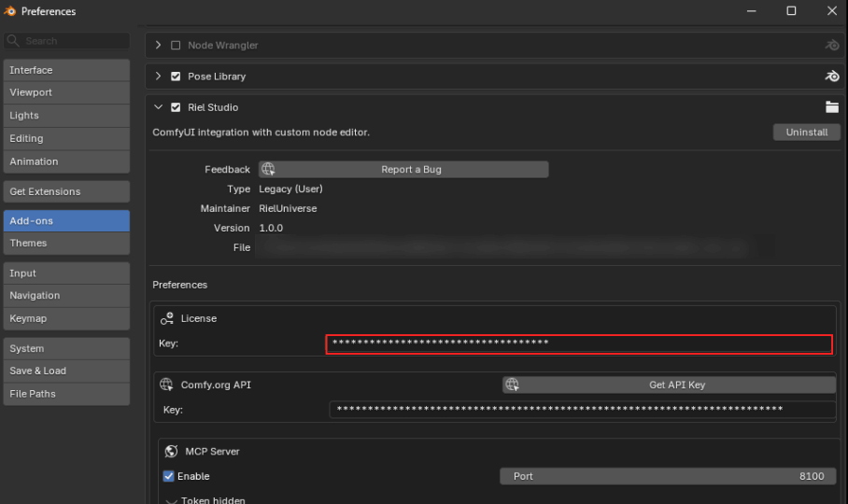The image size is (848, 504).
Task: Click the Preferences section heading
Action: pyautogui.click(x=179, y=285)
